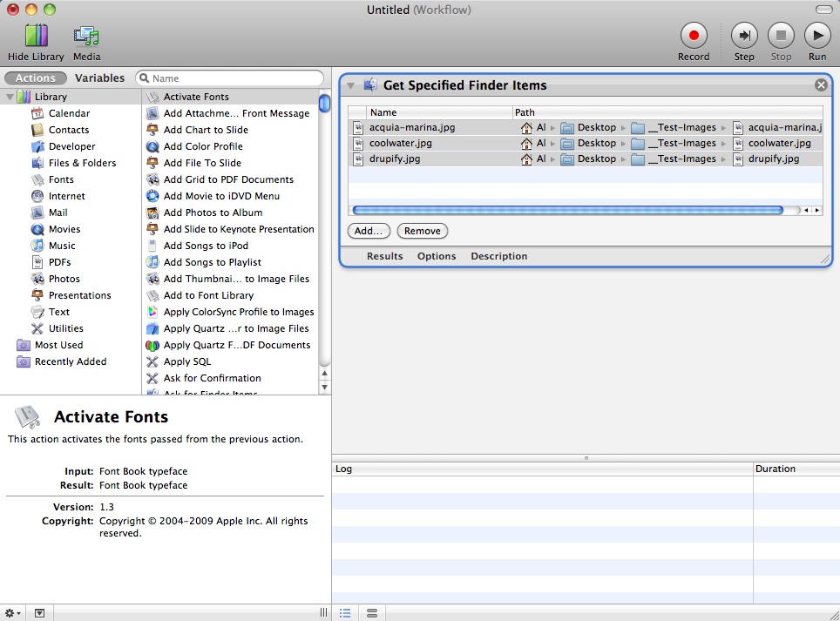This screenshot has height=621, width=840.
Task: Click the workflow icon in Get Specified Finder Items header
Action: tap(369, 85)
